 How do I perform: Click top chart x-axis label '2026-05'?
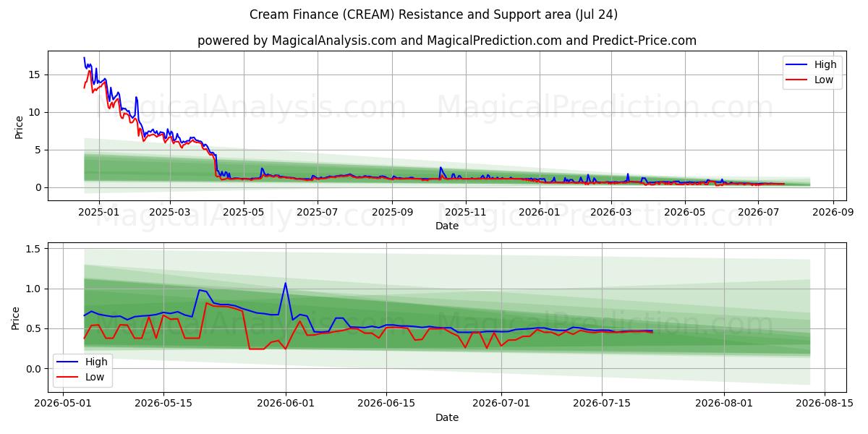pyautogui.click(x=684, y=212)
